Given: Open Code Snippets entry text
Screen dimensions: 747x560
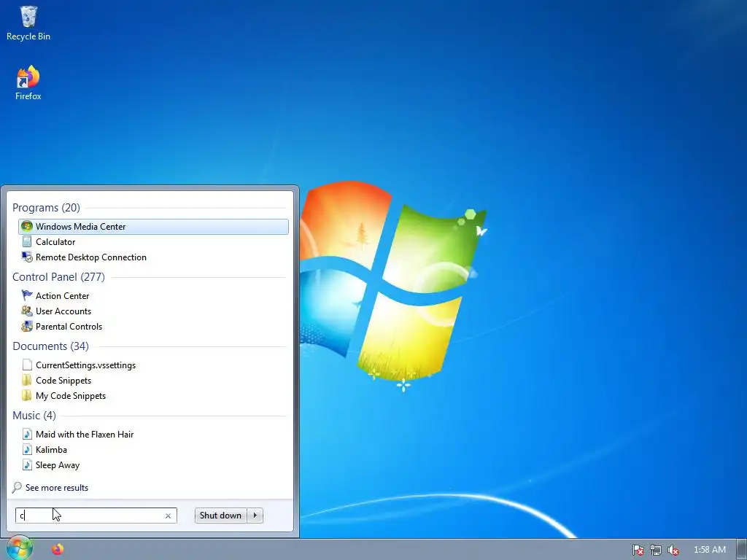Looking at the screenshot, I should pos(63,381).
